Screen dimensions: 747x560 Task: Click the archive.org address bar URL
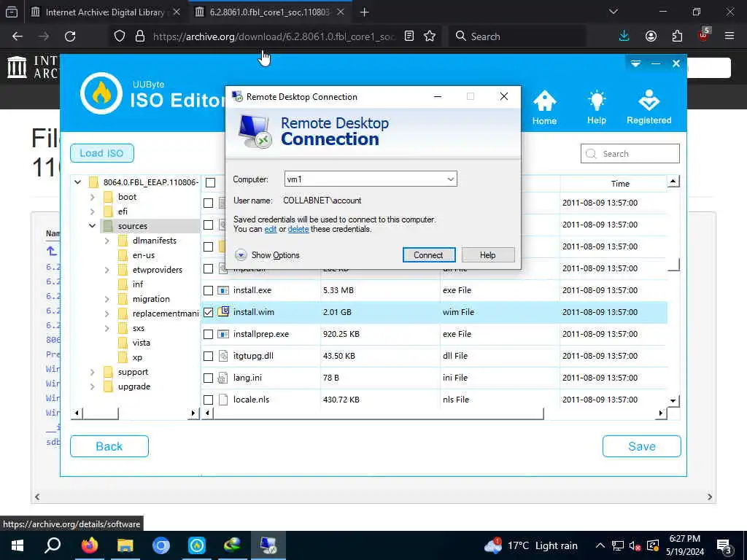coord(274,36)
